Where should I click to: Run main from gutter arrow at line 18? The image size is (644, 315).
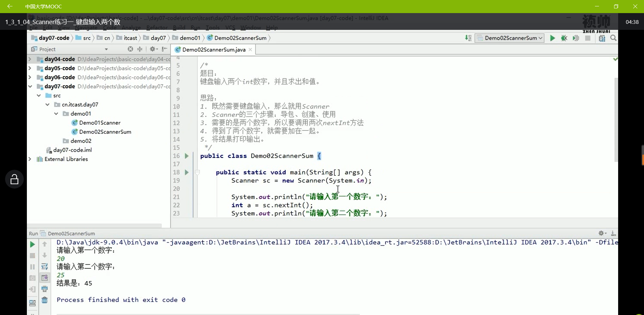tap(187, 172)
